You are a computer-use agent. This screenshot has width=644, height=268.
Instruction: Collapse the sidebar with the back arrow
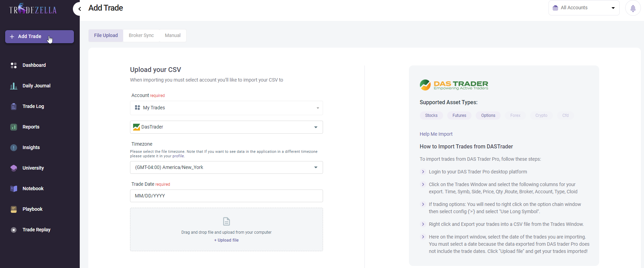coord(79,9)
